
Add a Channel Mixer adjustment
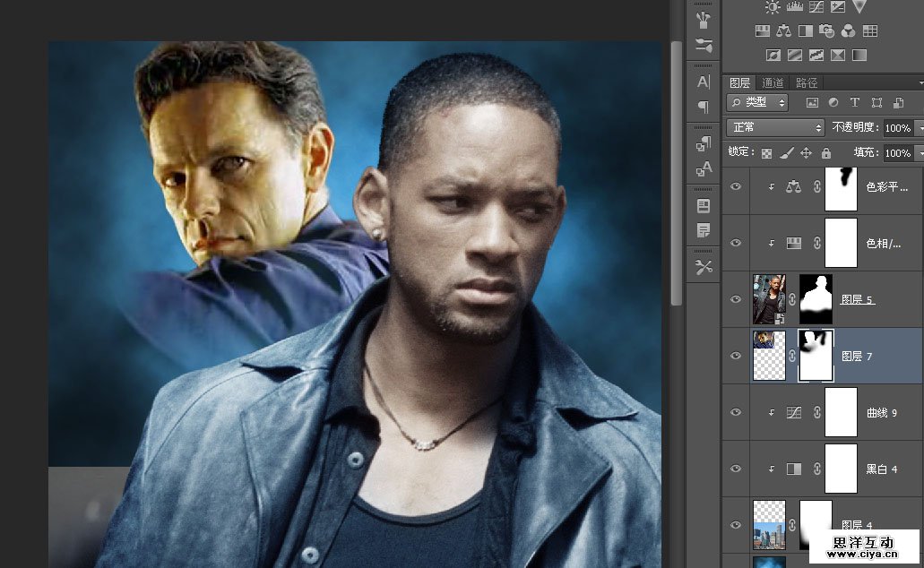pyautogui.click(x=848, y=30)
